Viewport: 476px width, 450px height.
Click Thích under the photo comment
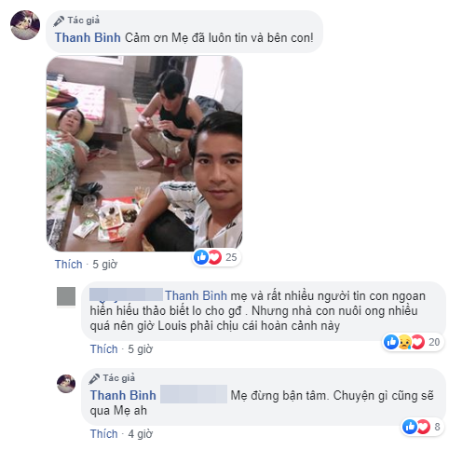pos(69,265)
